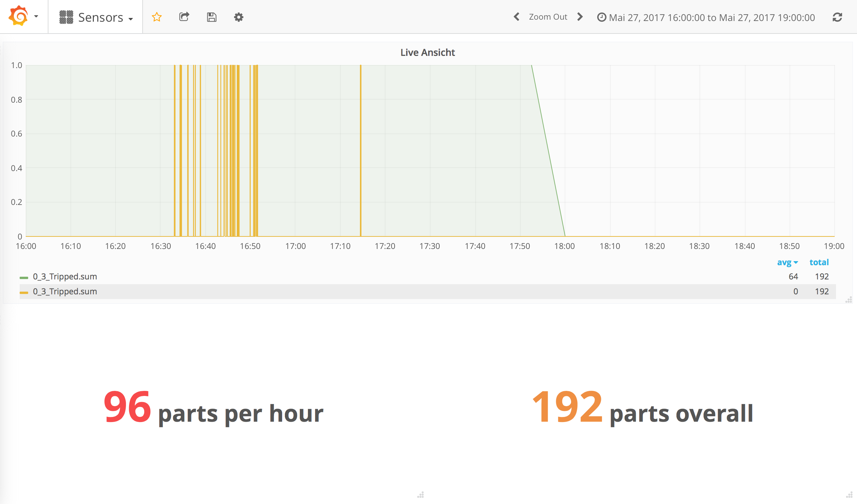This screenshot has width=857, height=504.
Task: Refresh the dashboard with refresh icon
Action: [x=837, y=17]
